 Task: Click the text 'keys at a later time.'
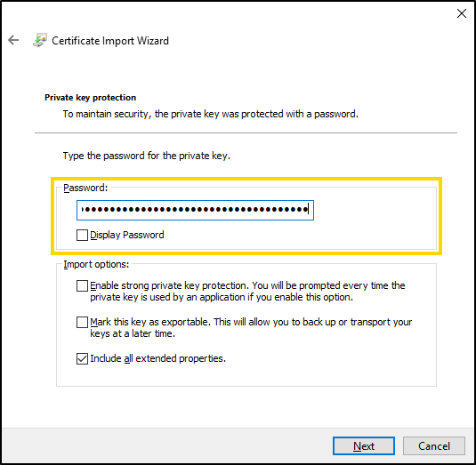pos(133,333)
